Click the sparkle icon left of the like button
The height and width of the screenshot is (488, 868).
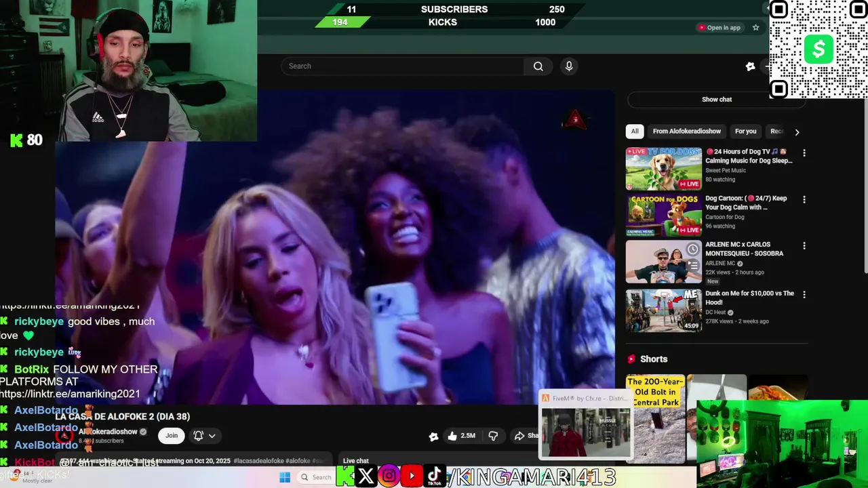pos(433,436)
